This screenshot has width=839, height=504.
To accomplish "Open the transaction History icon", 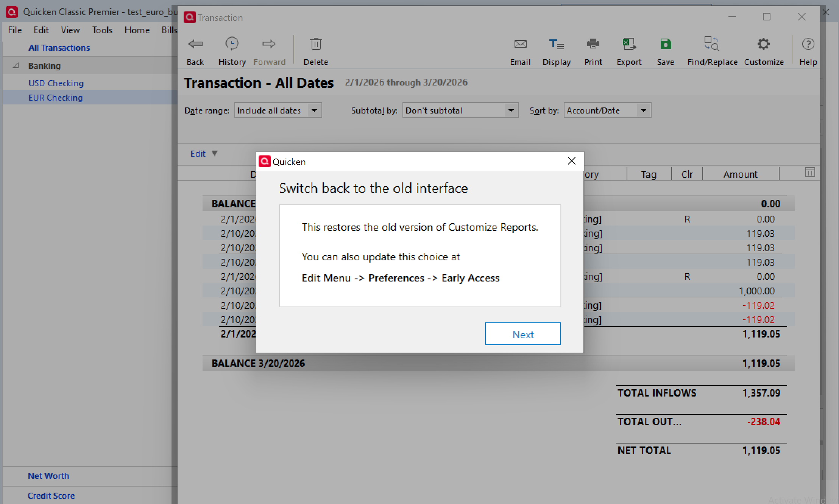I will click(232, 44).
